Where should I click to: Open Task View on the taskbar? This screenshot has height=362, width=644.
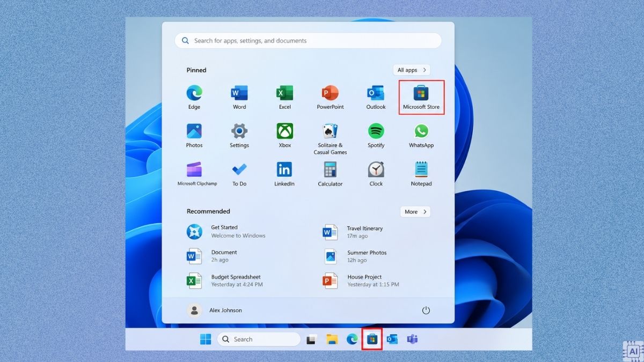(x=311, y=339)
